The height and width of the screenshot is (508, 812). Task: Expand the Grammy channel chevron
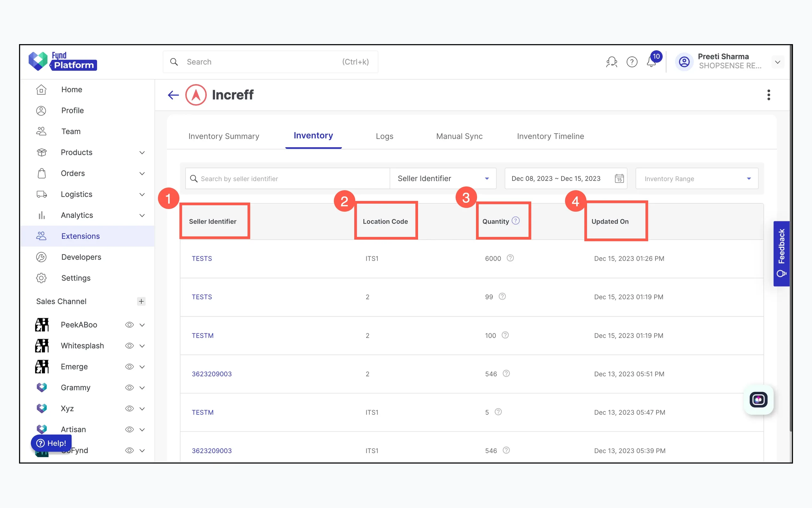tap(142, 388)
